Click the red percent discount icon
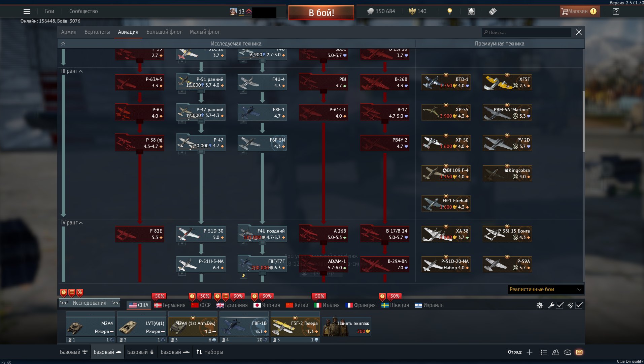The height and width of the screenshot is (364, 644). pyautogui.click(x=80, y=293)
